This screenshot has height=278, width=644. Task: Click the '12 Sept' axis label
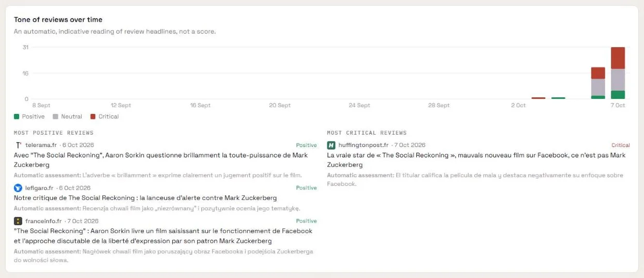(121, 105)
